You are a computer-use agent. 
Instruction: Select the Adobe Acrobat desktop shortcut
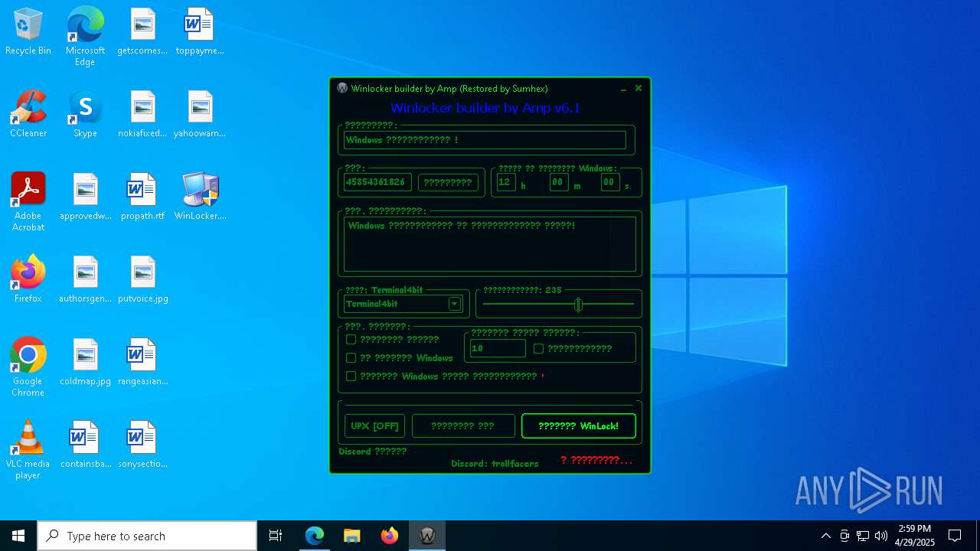[28, 202]
